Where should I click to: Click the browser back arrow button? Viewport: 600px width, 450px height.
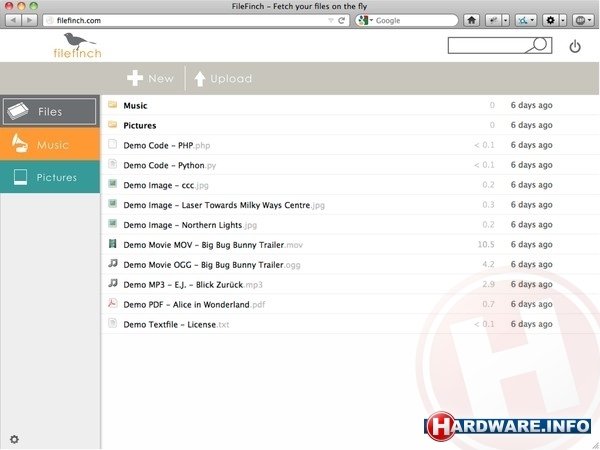tap(13, 20)
